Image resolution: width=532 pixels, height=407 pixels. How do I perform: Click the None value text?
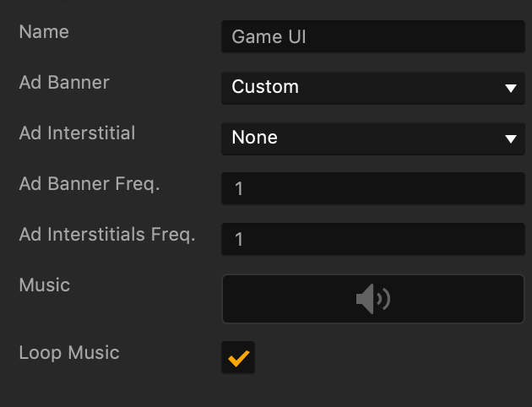coord(255,138)
